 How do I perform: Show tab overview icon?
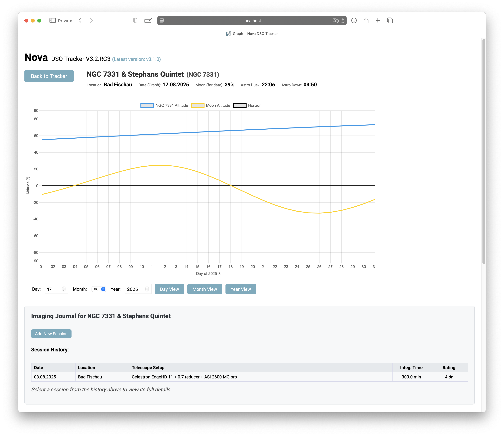point(390,20)
